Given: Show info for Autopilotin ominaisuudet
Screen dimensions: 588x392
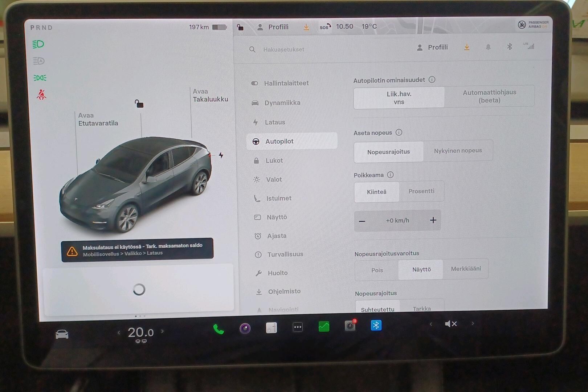Looking at the screenshot, I should point(432,79).
